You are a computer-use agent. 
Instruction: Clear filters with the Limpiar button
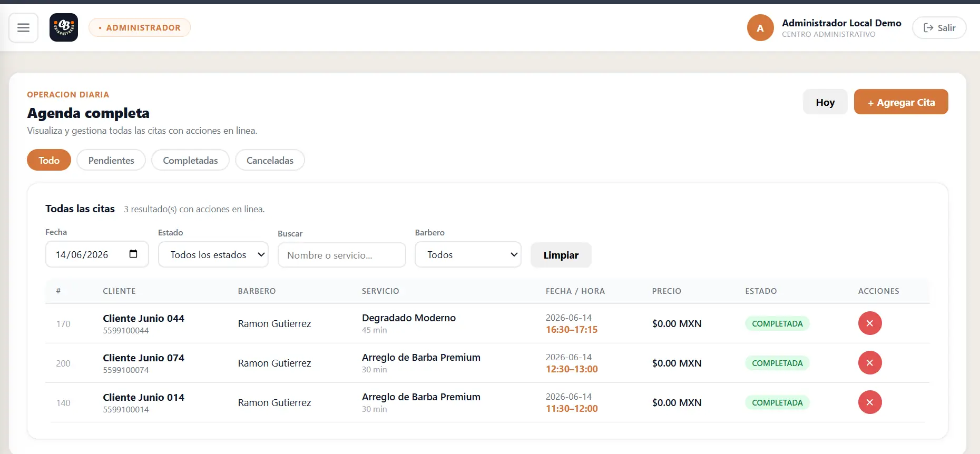point(561,255)
